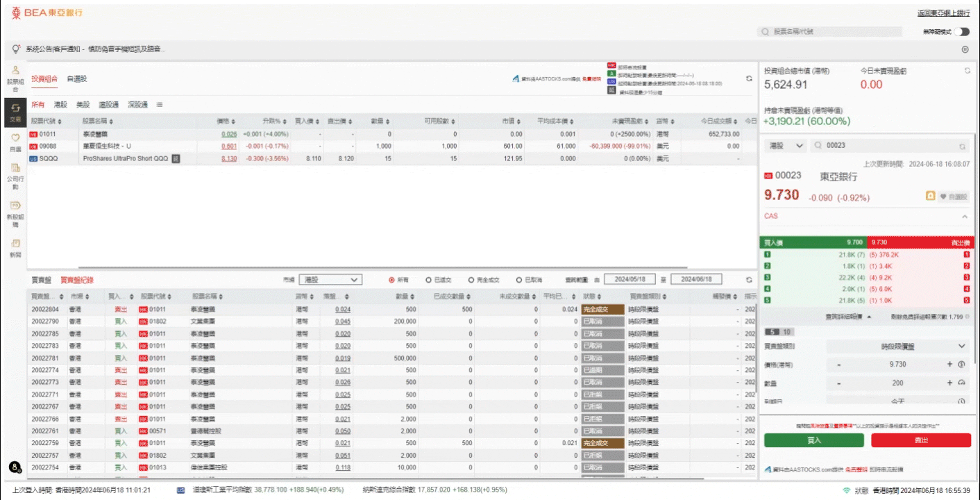The width and height of the screenshot is (980, 500).
Task: Click the orange price alert bell icon
Action: [930, 197]
